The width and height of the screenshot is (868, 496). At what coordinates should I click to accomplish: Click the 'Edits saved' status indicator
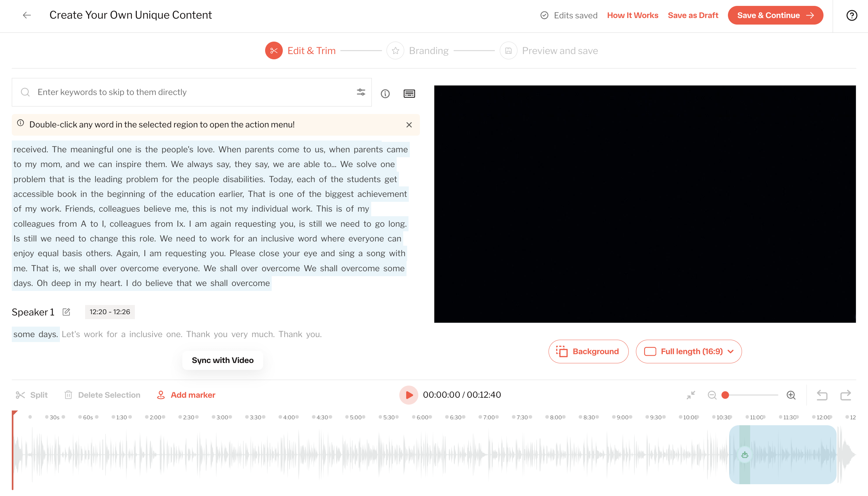(x=569, y=15)
